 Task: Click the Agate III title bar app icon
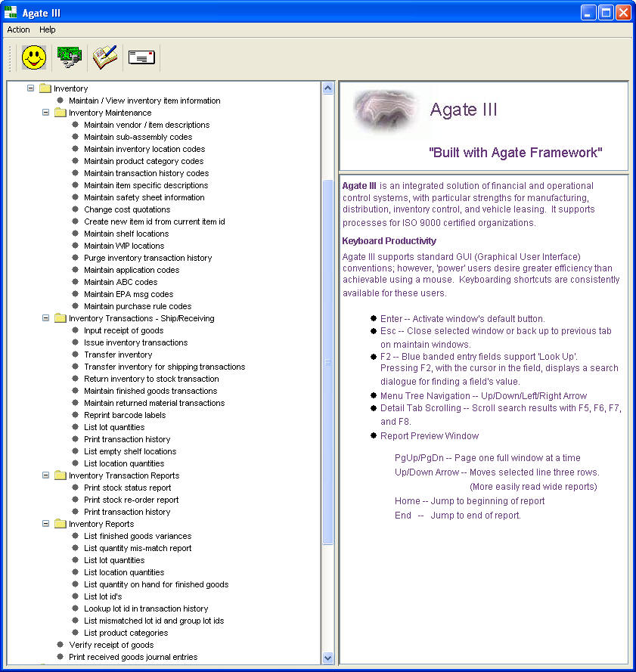pyautogui.click(x=11, y=13)
